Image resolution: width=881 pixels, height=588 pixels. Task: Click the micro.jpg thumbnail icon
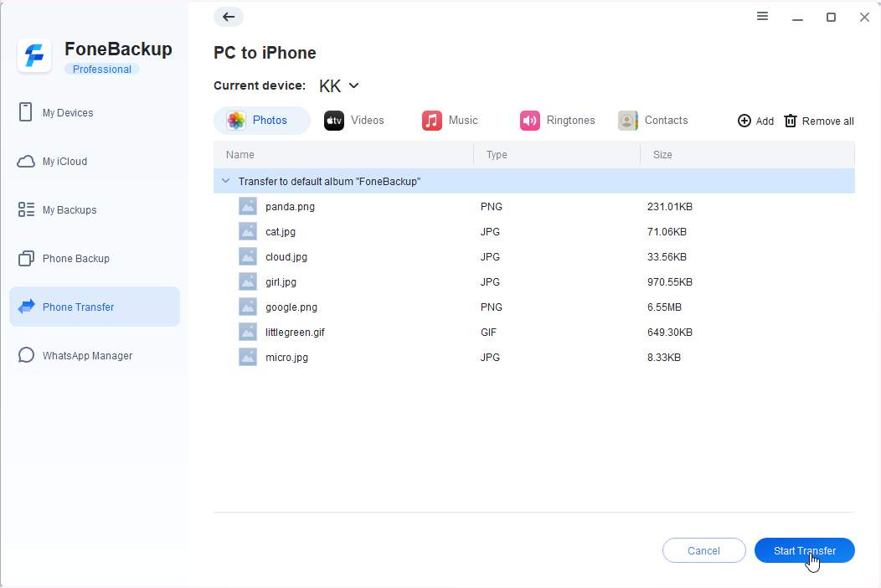(248, 357)
